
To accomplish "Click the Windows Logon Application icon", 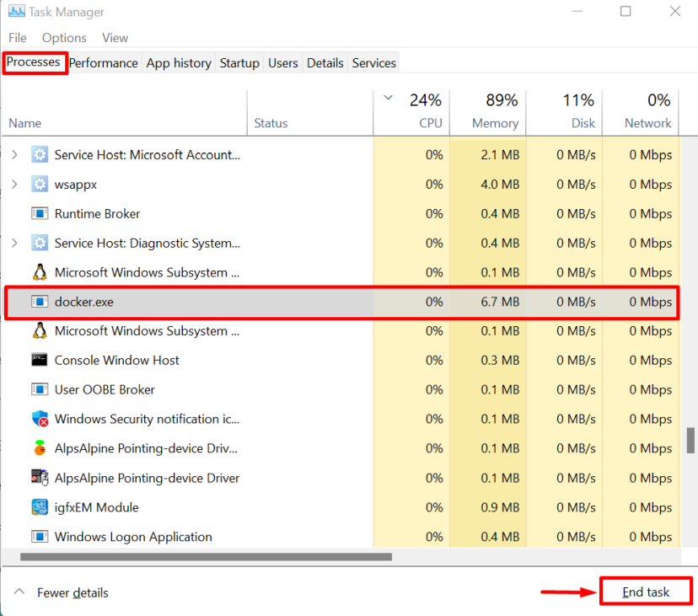I will coord(40,537).
